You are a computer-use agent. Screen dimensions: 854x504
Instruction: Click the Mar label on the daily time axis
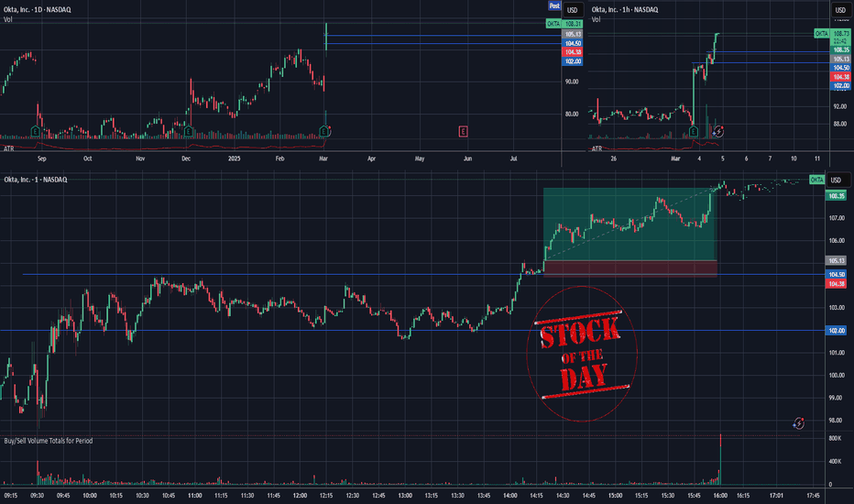click(x=323, y=159)
